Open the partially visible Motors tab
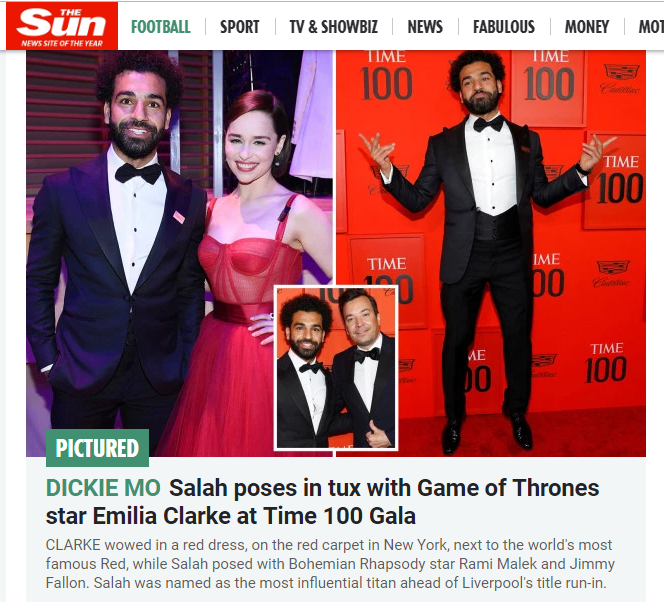This screenshot has height=602, width=664. pos(651,27)
